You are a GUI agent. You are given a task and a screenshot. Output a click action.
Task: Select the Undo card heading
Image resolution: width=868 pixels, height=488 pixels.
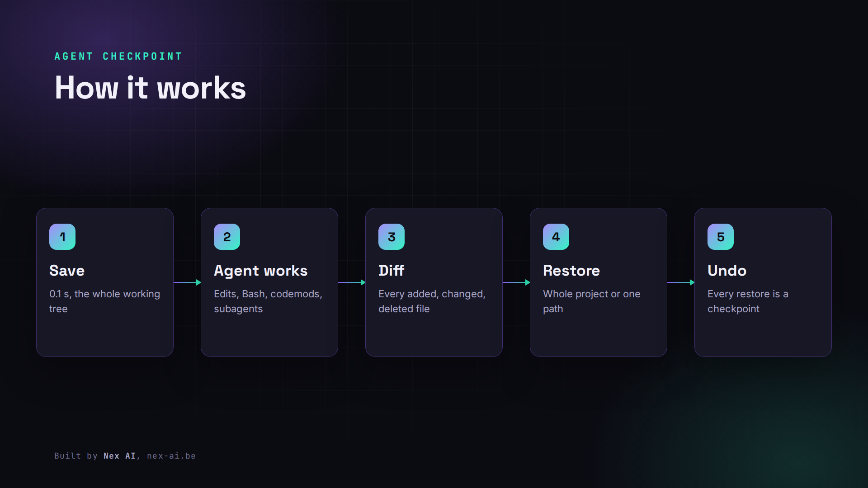[x=727, y=271]
